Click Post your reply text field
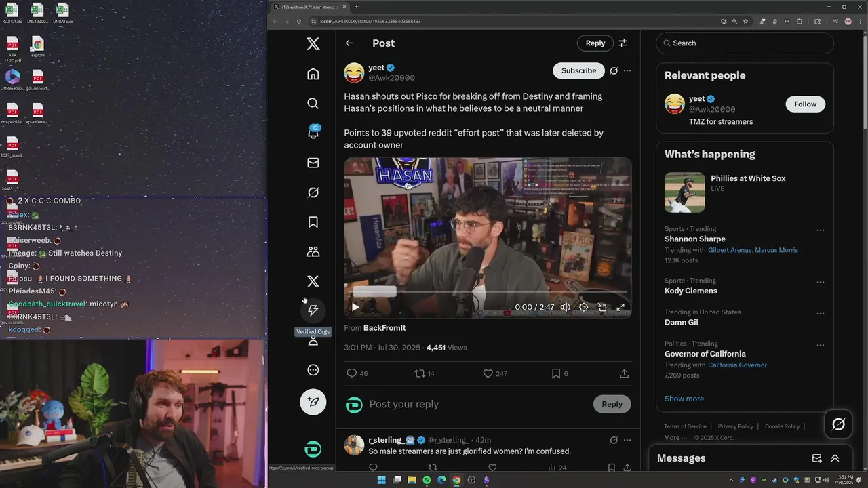868x488 pixels. pos(475,404)
